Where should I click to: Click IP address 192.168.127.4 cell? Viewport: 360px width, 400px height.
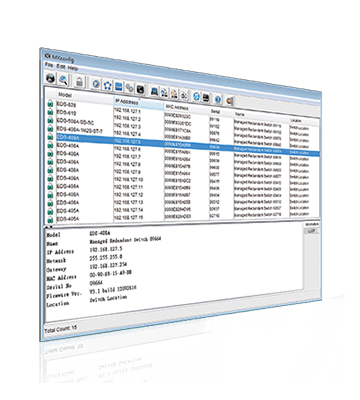point(128,134)
